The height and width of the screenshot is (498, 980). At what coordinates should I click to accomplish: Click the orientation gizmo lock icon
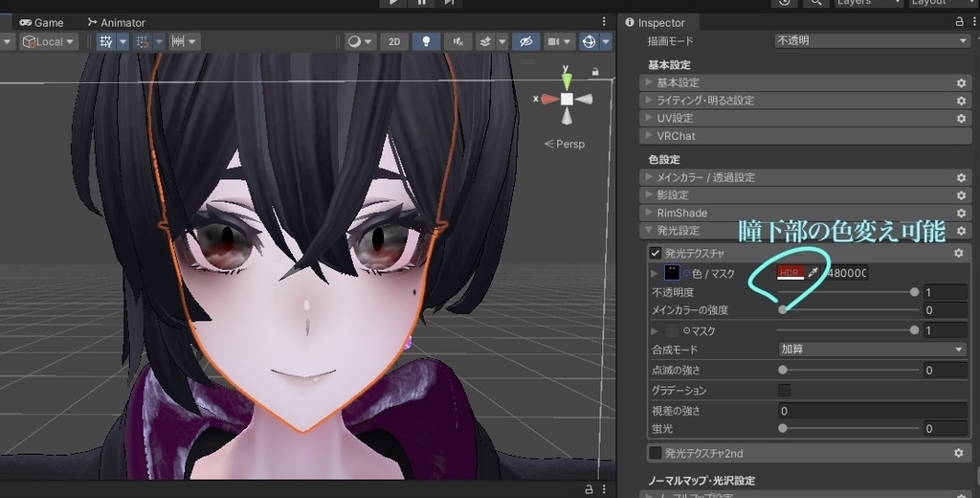tap(595, 72)
